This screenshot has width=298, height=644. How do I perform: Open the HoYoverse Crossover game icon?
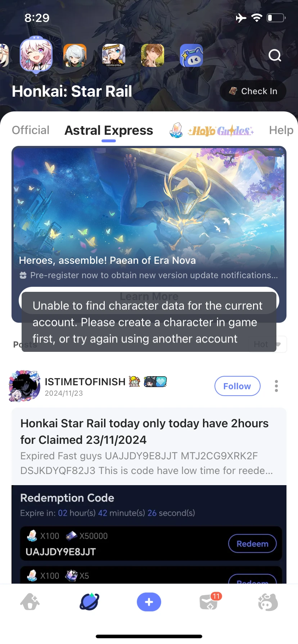[x=114, y=55]
